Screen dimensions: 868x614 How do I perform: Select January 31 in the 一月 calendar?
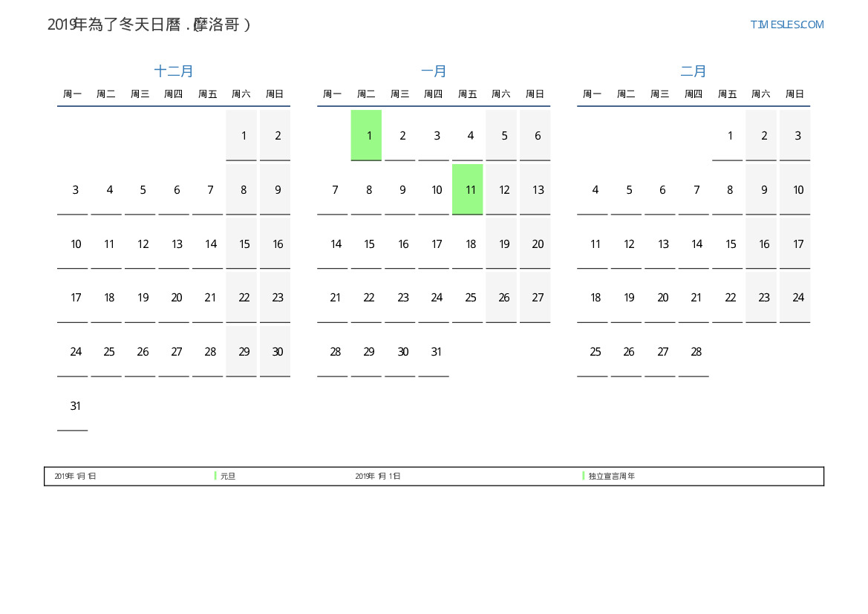pyautogui.click(x=437, y=352)
